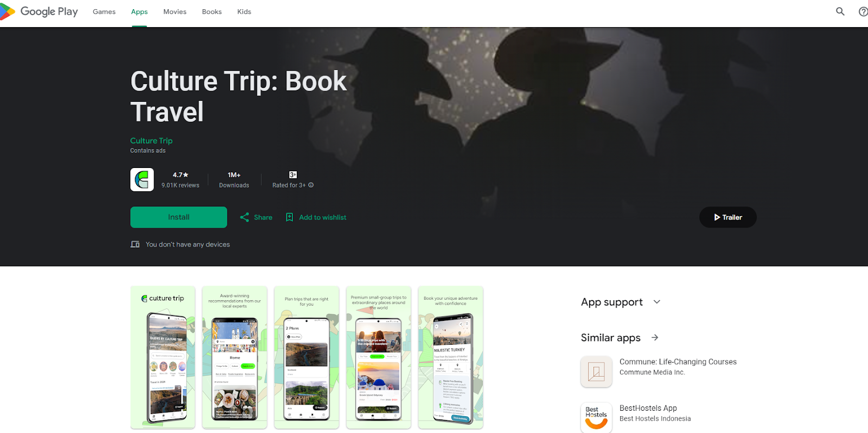
Task: Click the Similar apps heading
Action: 611,338
